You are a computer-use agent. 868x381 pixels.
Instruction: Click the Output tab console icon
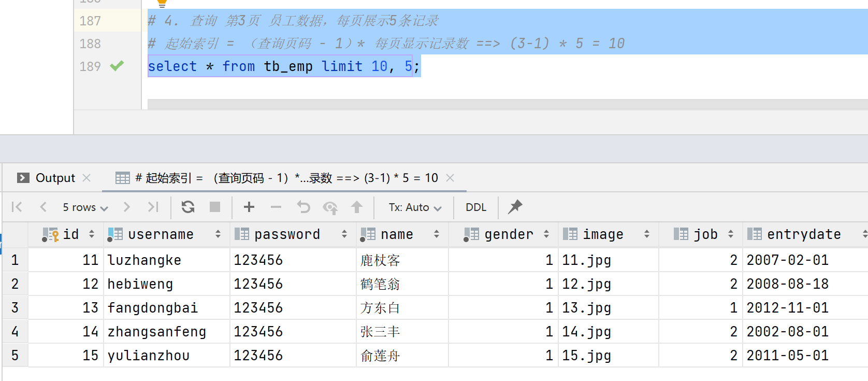[23, 178]
